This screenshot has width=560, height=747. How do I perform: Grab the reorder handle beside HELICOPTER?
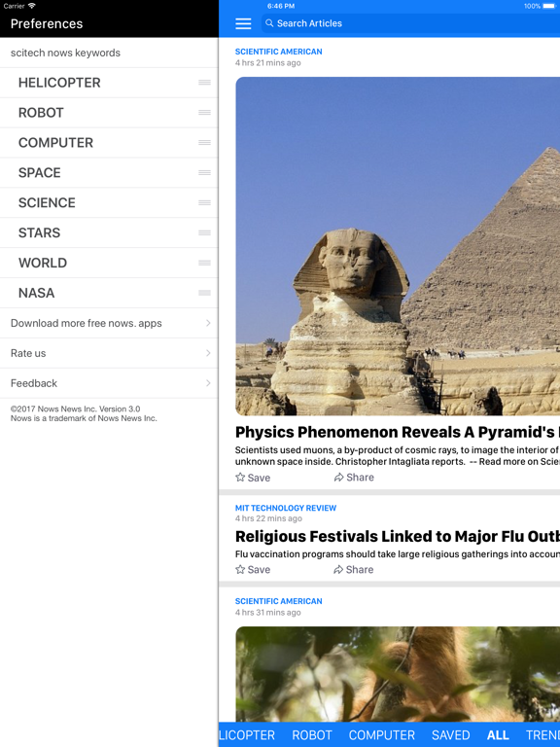tap(204, 83)
